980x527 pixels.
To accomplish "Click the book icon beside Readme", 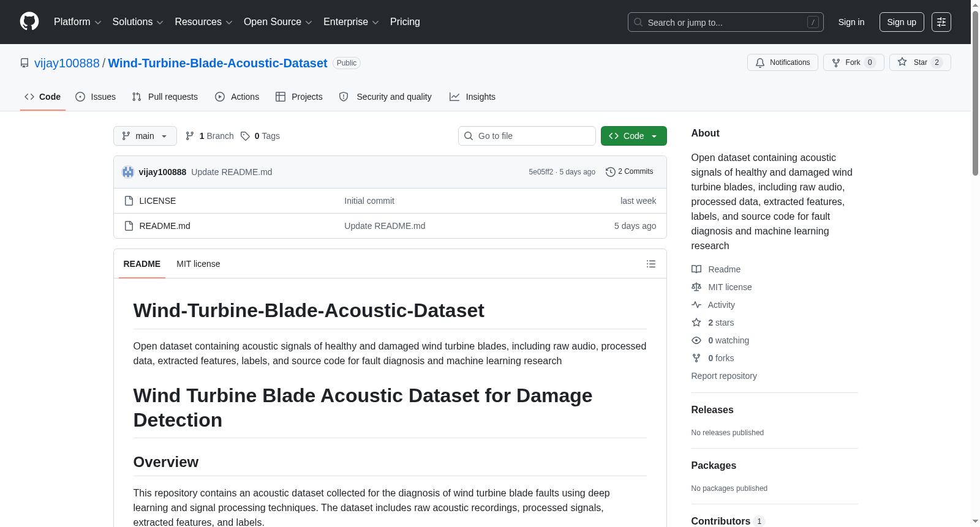I will click(696, 269).
